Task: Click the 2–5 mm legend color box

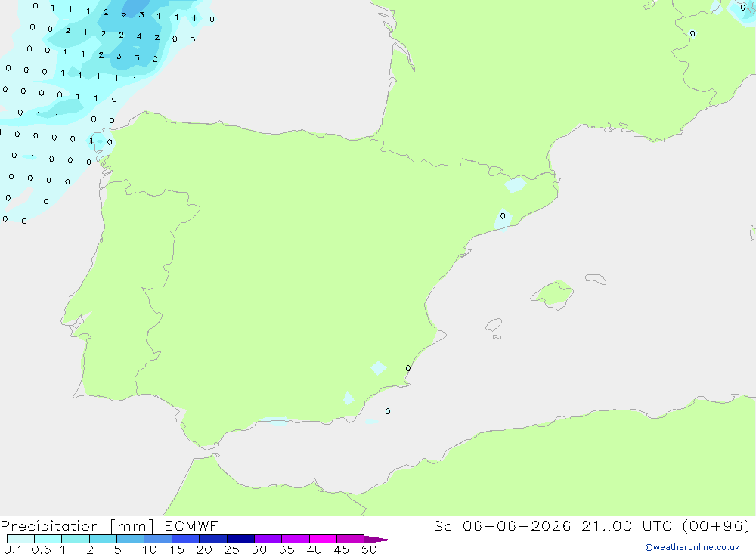Action: click(103, 539)
